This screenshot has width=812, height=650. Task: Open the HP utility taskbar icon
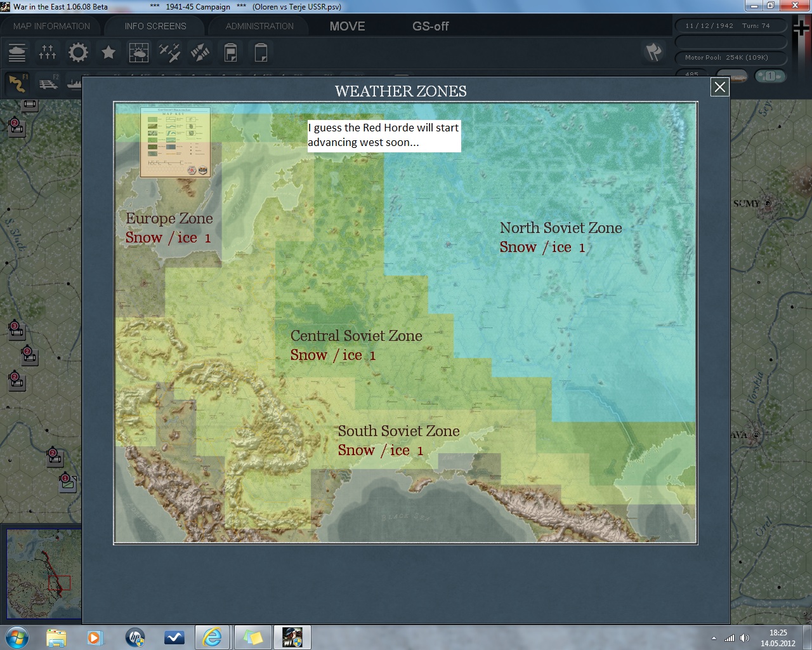(134, 637)
